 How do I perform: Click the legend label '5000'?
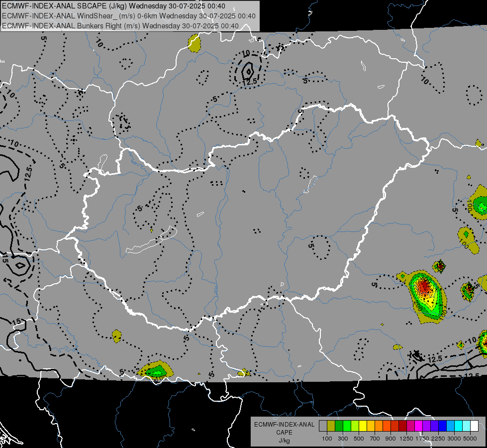[470, 439]
